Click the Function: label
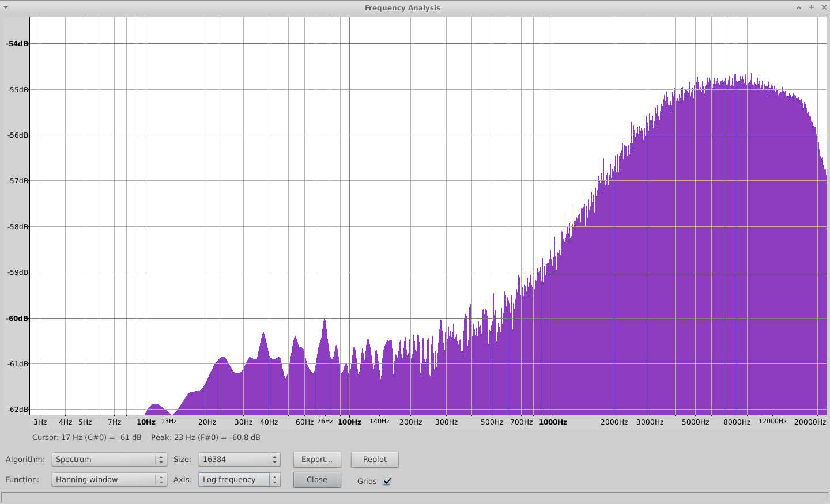Screen dimensions: 830x504 [22, 479]
